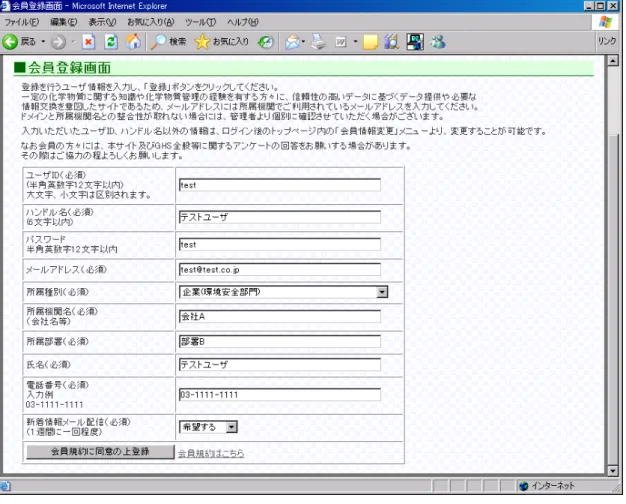Open the 会員規約はこちら link
Screen dimensions: 626x504
(x=211, y=453)
